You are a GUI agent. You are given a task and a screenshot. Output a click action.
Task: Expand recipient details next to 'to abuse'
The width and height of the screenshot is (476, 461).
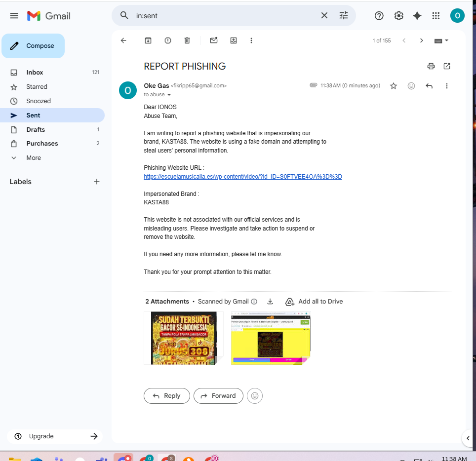169,95
